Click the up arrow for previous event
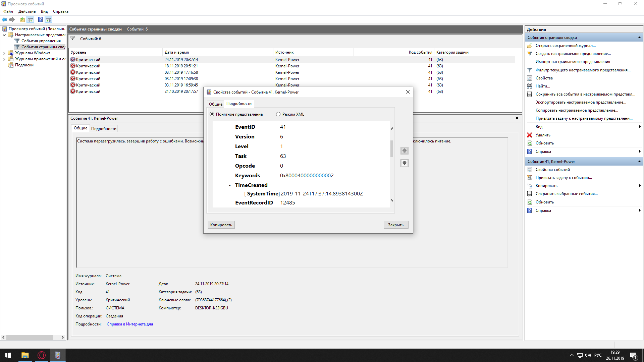 [404, 151]
